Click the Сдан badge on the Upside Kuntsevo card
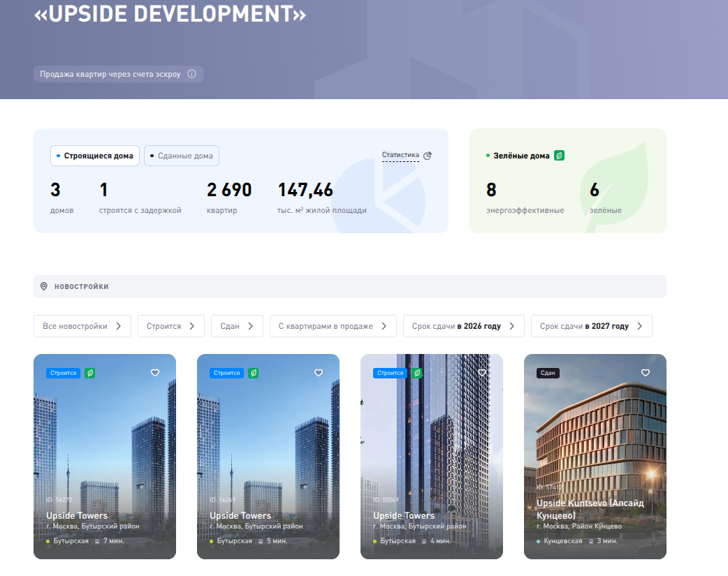728x576 pixels. 548,373
